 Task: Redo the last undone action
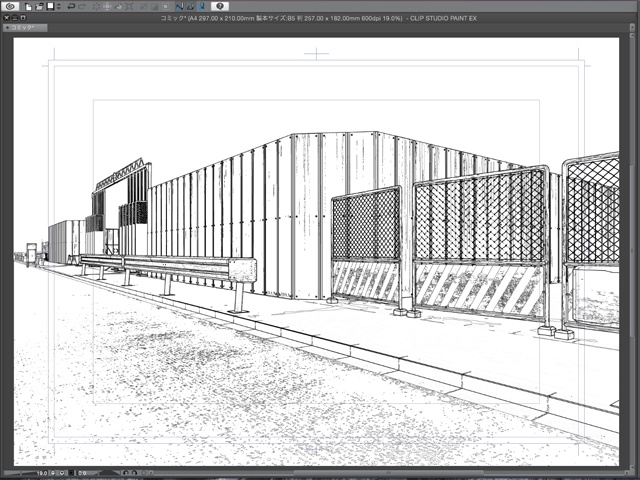pos(82,7)
